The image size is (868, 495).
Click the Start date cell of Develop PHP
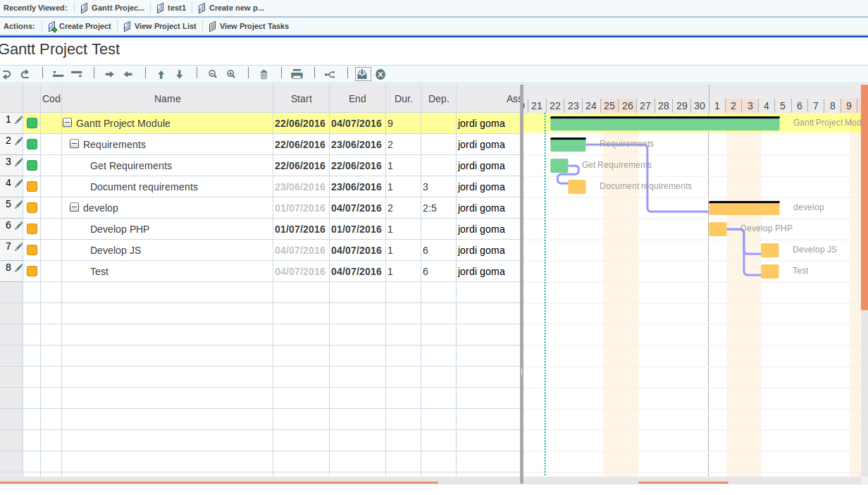(x=302, y=229)
